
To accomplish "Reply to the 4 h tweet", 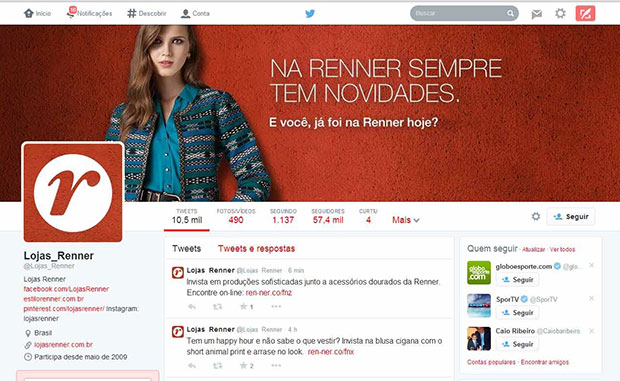I will 192,366.
